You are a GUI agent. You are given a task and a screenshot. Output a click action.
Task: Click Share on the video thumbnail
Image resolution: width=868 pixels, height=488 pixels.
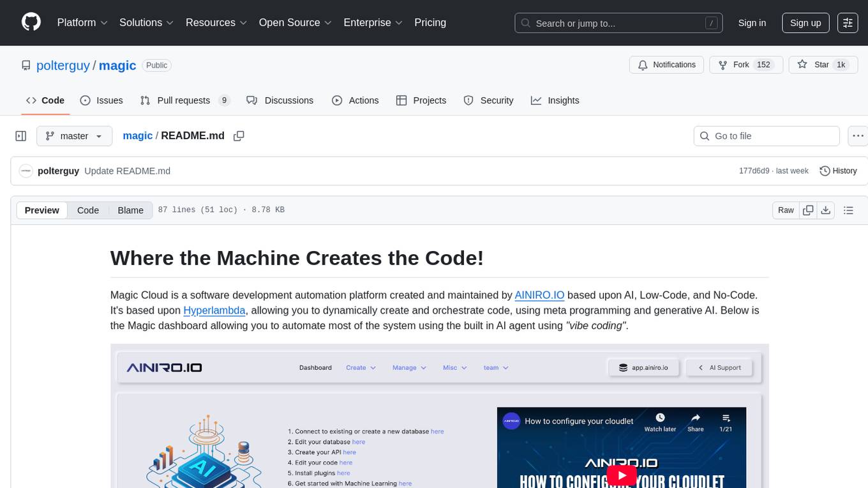696,423
